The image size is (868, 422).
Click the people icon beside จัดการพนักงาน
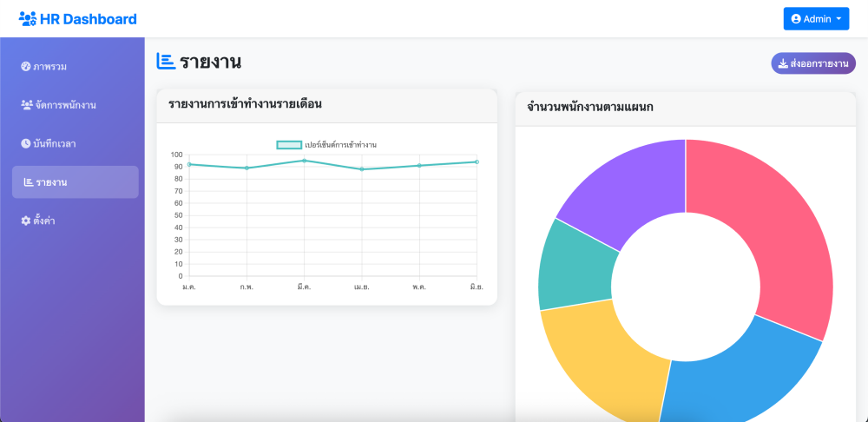click(27, 105)
